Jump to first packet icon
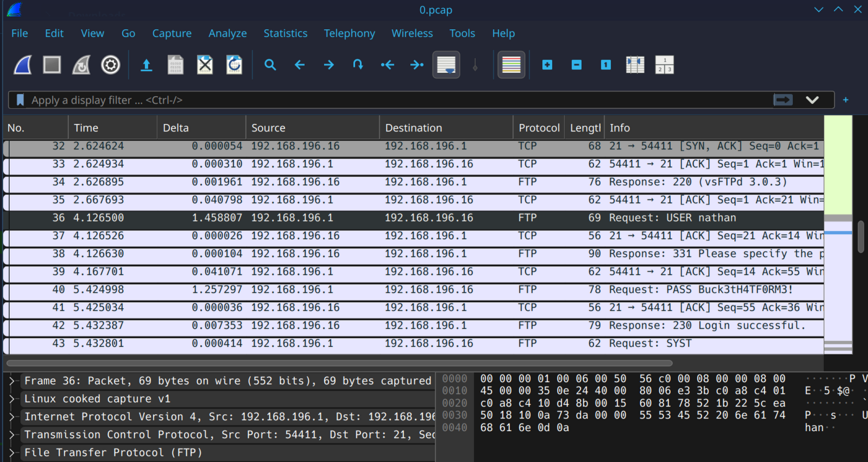Screen dimensions: 868x462 pos(387,65)
